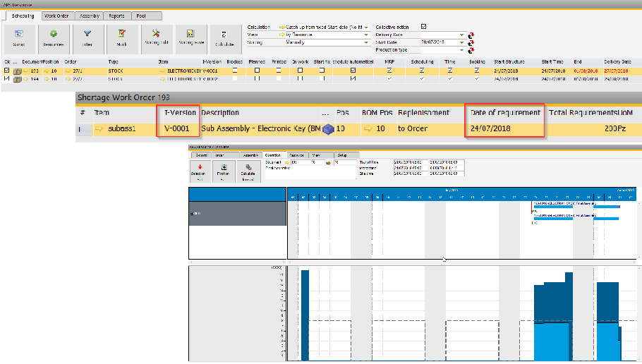Toggle Blocked checkbox on row 193
The width and height of the screenshot is (642, 364).
click(235, 71)
